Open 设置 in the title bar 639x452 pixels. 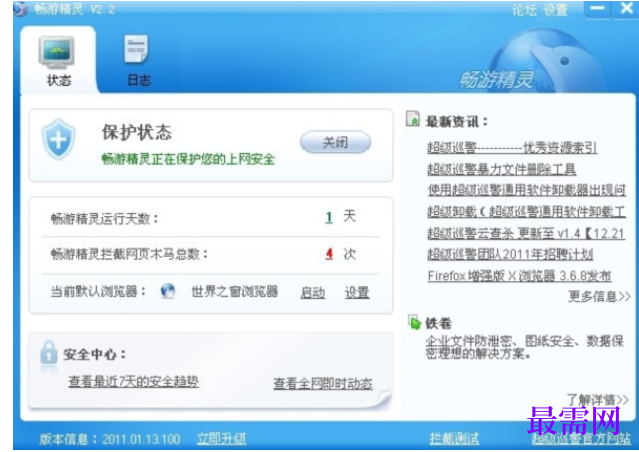pos(555,9)
